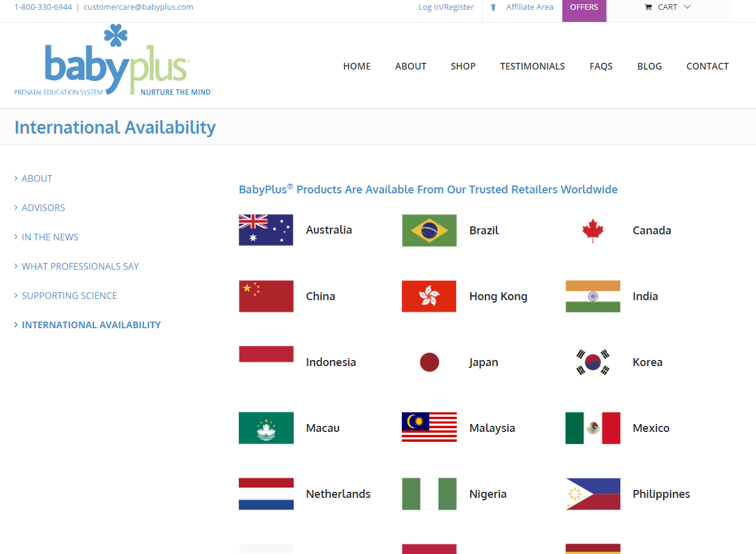Click the Canada country name
This screenshot has height=554, width=756.
pyautogui.click(x=652, y=230)
